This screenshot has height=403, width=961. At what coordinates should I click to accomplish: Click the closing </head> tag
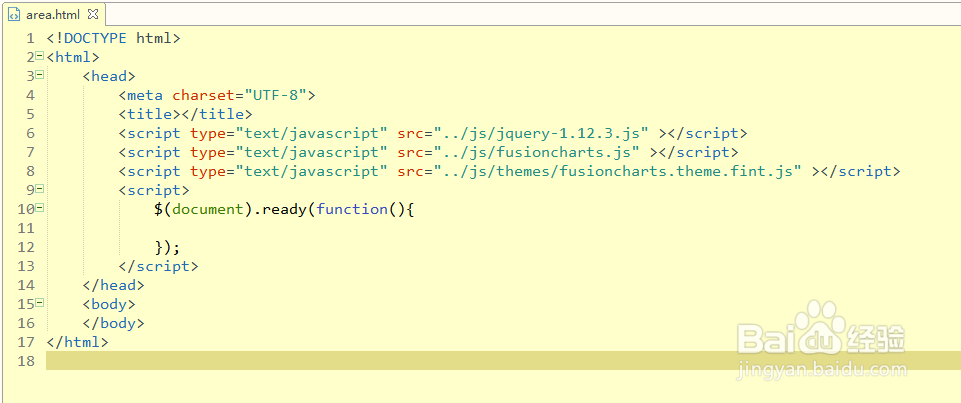pos(113,285)
